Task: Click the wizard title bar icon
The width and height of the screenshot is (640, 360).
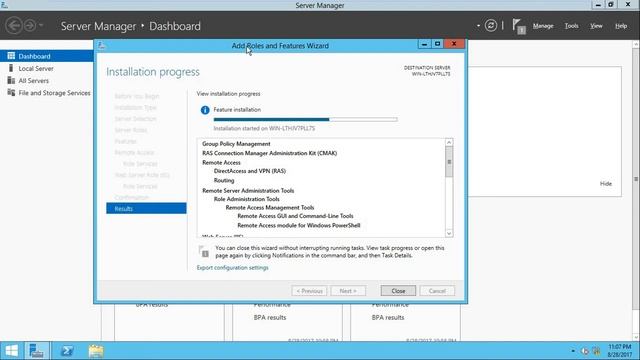Action: coord(102,45)
